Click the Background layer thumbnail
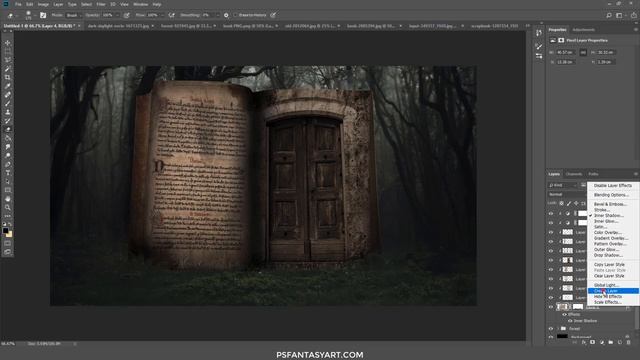The image size is (640, 360). click(x=562, y=337)
